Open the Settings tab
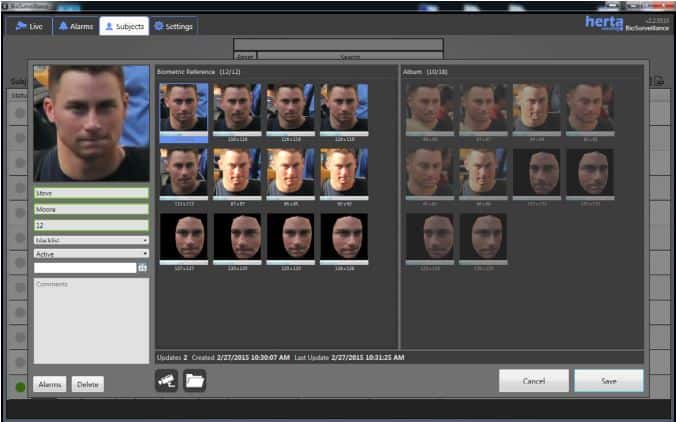Viewport: 676px width, 422px height. [x=174, y=26]
